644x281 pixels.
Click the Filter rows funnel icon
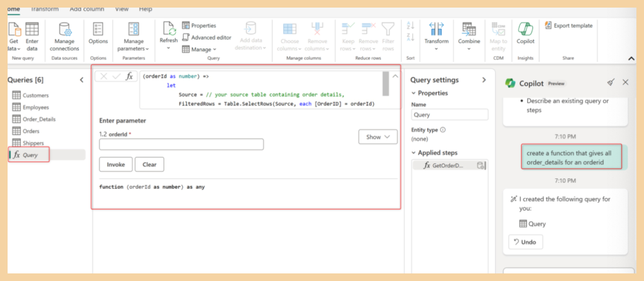[x=388, y=29]
